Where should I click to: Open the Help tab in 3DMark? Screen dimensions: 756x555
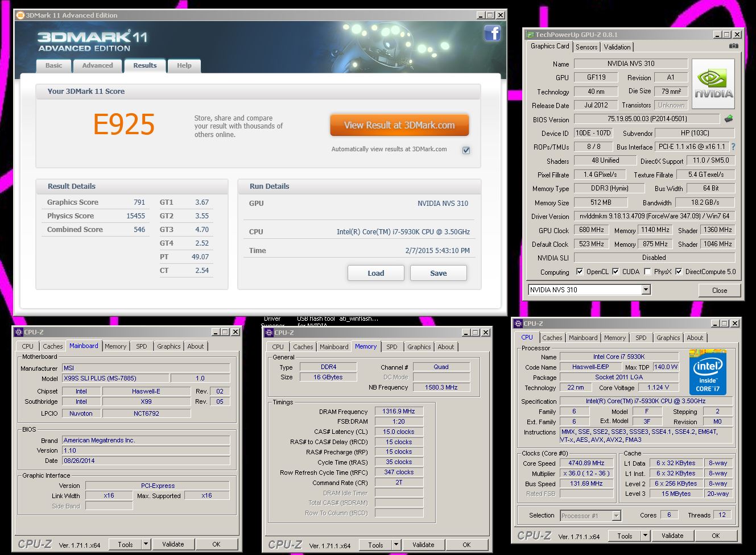tap(184, 65)
